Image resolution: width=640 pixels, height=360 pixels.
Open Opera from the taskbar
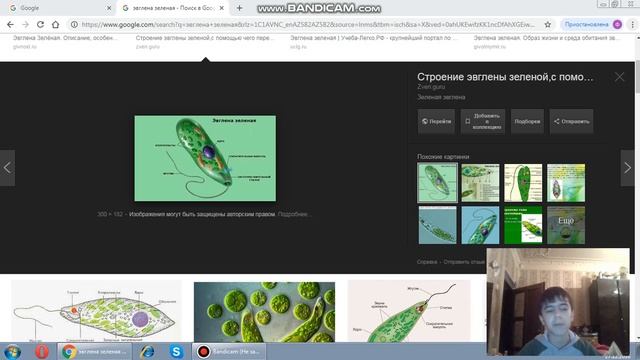(41, 351)
